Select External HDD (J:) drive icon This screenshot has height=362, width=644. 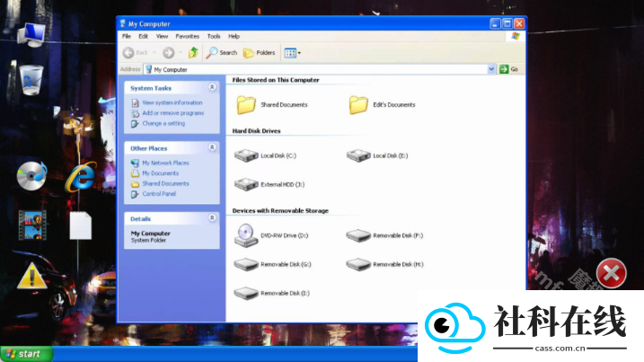coord(246,184)
